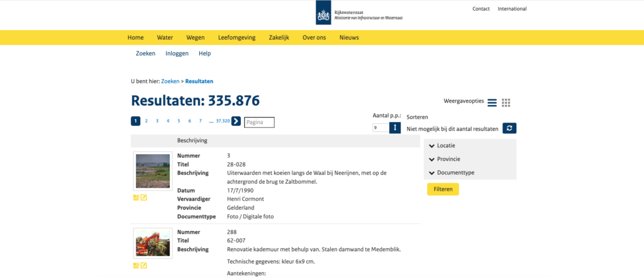Click Zoeken in the breadcrumb
The image size is (644, 278).
[170, 81]
